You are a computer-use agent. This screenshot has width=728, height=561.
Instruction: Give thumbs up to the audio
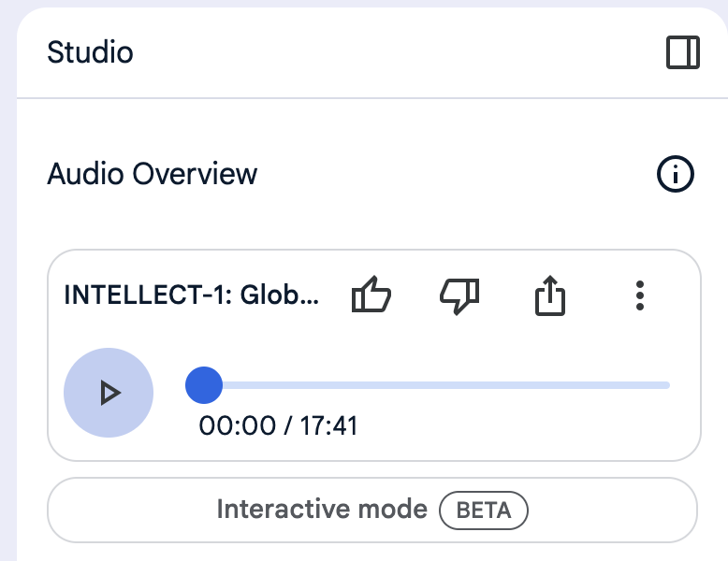click(x=371, y=296)
